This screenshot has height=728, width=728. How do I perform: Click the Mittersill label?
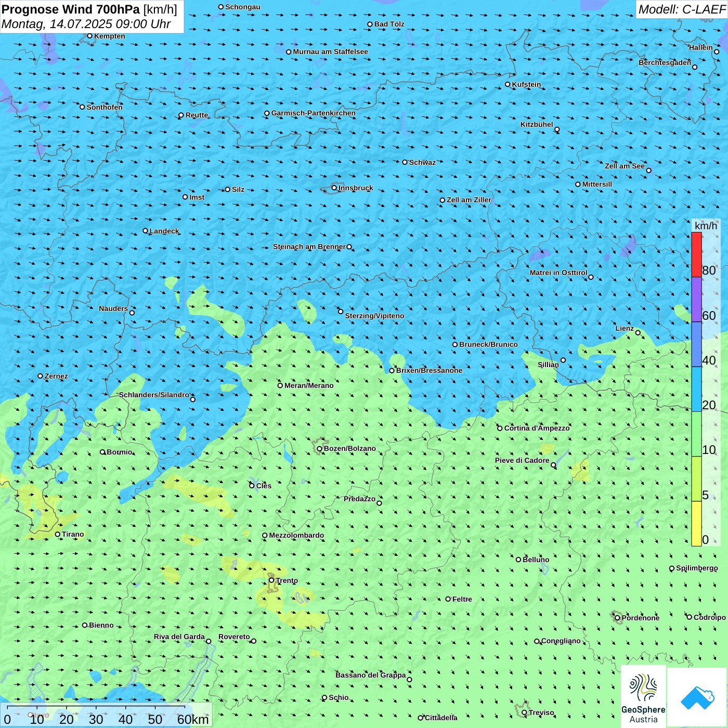point(597,184)
